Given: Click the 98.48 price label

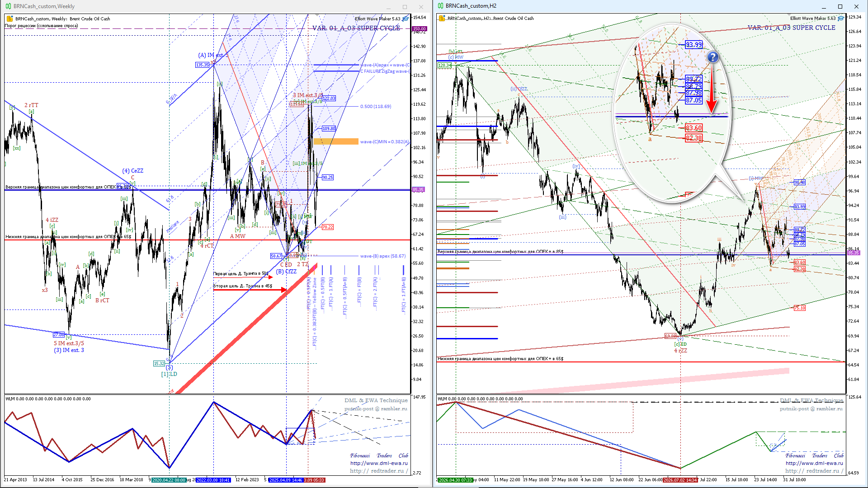Looking at the screenshot, I should [800, 183].
